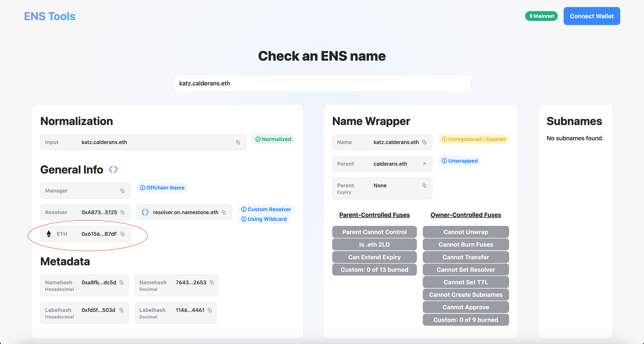Screen dimensions: 644x344
Task: Copy the Manager address
Action: coord(122,191)
